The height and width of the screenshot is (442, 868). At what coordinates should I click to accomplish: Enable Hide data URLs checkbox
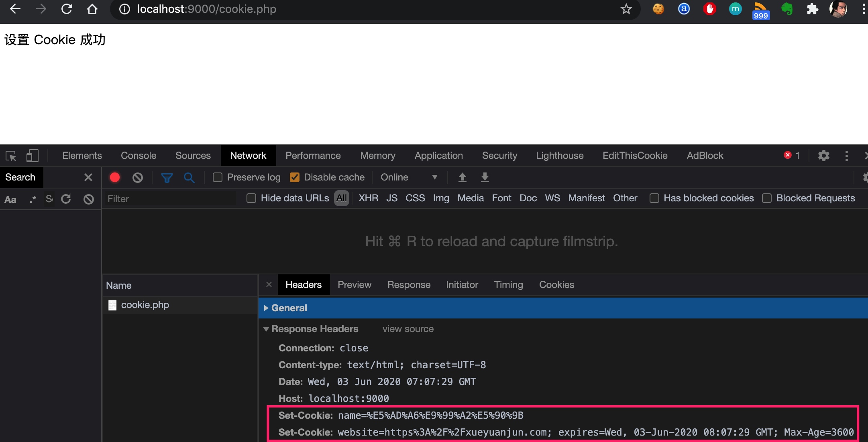(x=251, y=198)
